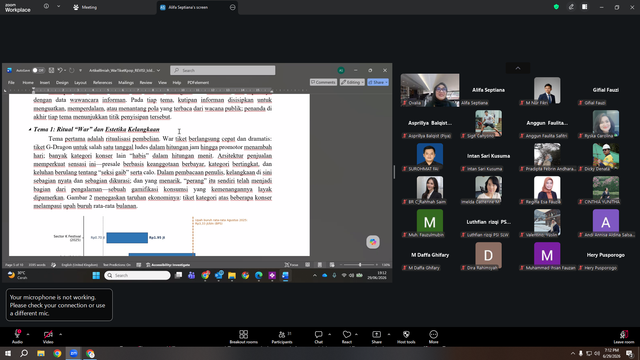Collapse gallery with the up chevron
The width and height of the screenshot is (640, 360).
pyautogui.click(x=518, y=68)
